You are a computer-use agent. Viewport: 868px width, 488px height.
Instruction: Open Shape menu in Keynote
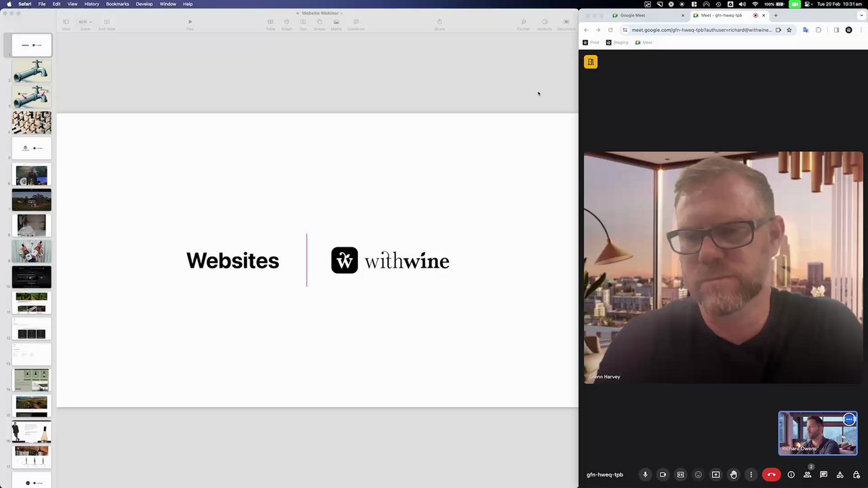319,24
